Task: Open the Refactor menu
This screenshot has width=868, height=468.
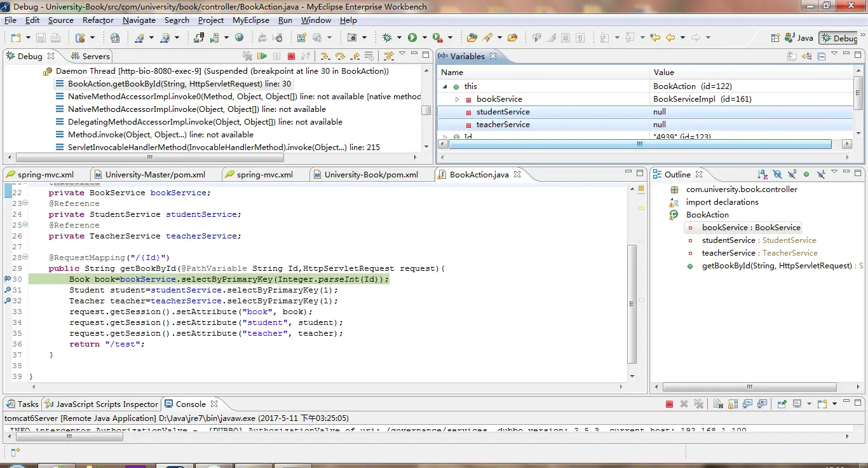Action: pyautogui.click(x=98, y=20)
